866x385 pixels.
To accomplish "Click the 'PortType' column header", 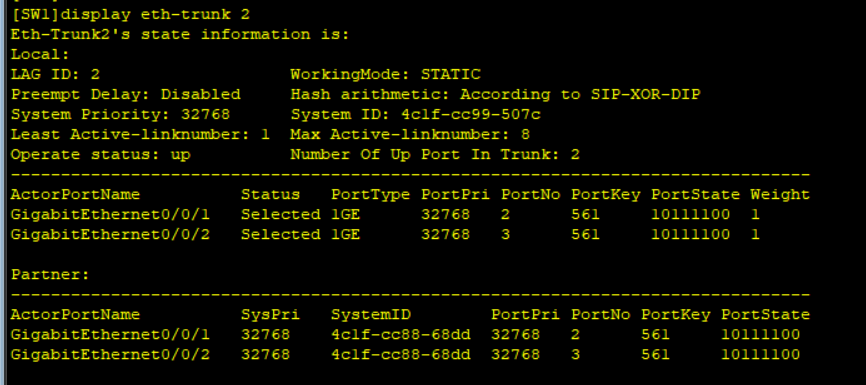I will click(x=371, y=194).
